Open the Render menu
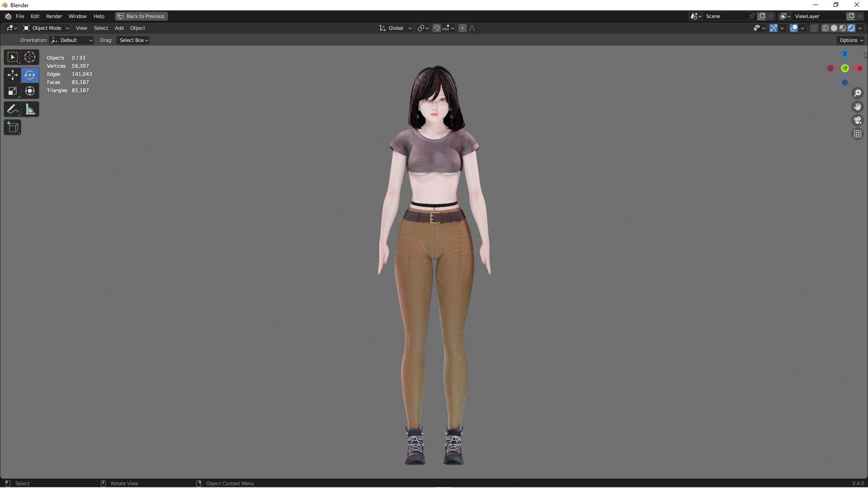 [x=54, y=16]
